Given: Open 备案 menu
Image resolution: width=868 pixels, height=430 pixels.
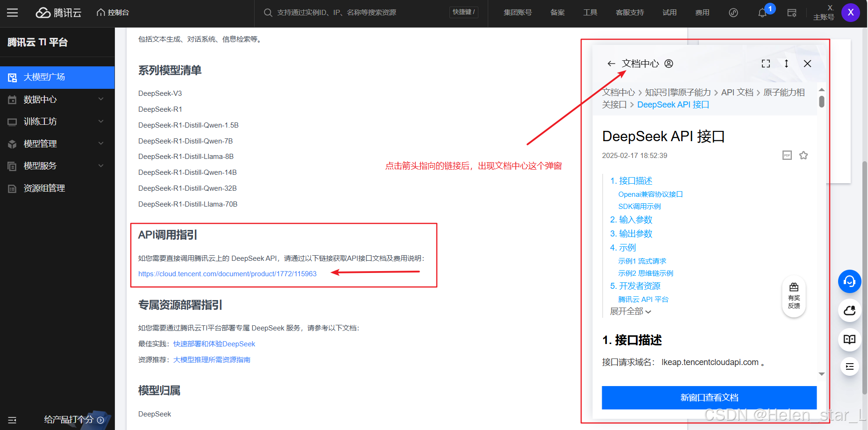Looking at the screenshot, I should point(557,13).
